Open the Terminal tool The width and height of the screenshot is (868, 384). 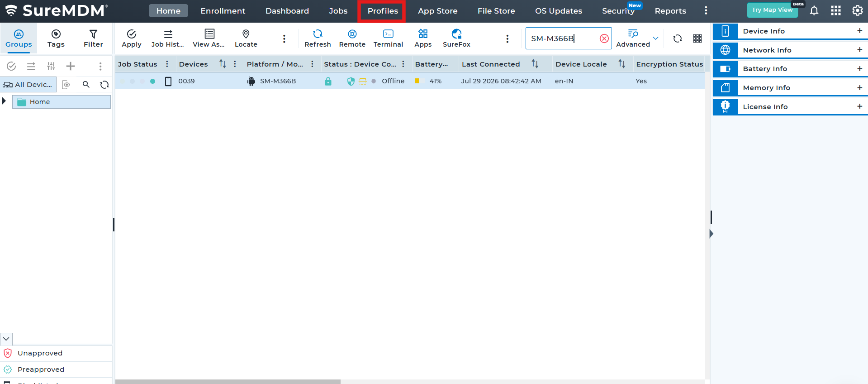388,38
